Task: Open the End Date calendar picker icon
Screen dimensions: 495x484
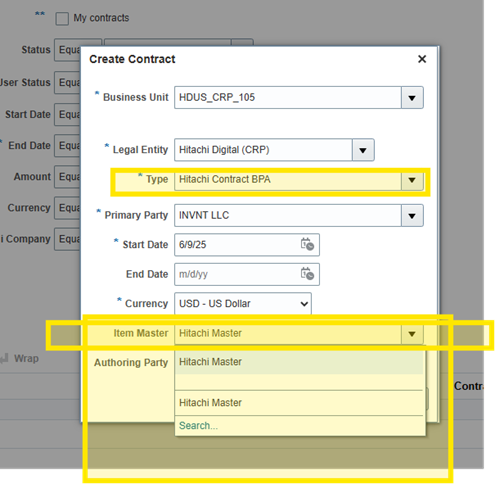Action: point(307,274)
